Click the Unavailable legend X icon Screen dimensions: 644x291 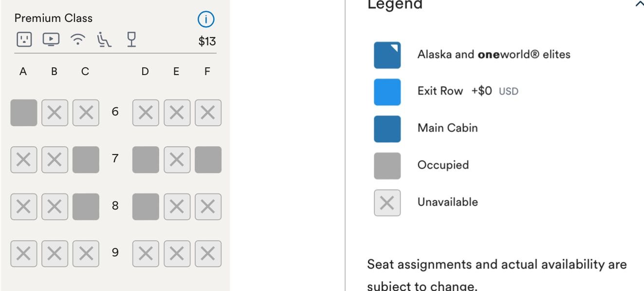[387, 203]
